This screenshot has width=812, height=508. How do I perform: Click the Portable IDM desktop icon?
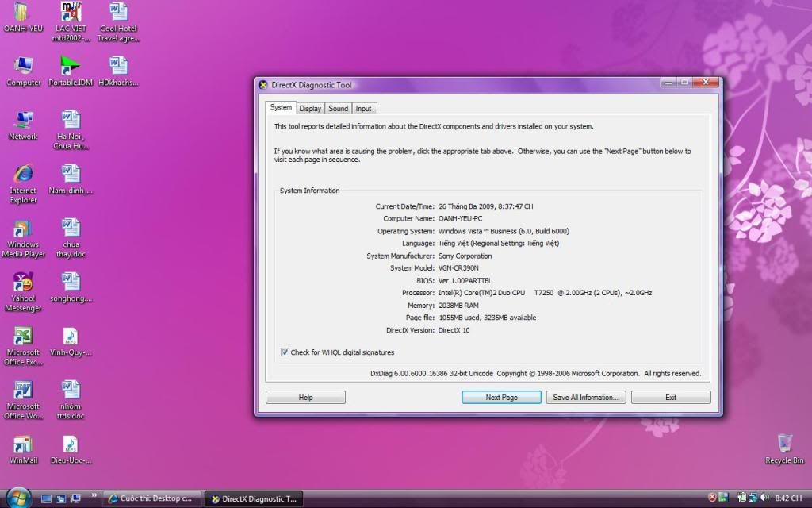coord(71,66)
